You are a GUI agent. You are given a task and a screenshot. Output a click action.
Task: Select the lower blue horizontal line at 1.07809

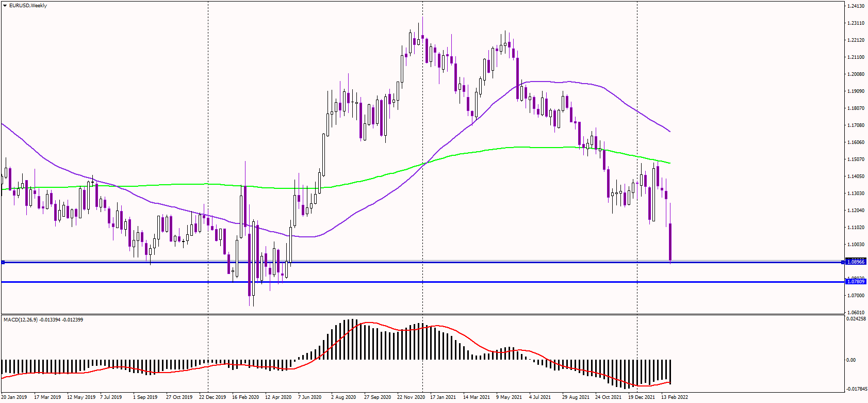pos(423,282)
